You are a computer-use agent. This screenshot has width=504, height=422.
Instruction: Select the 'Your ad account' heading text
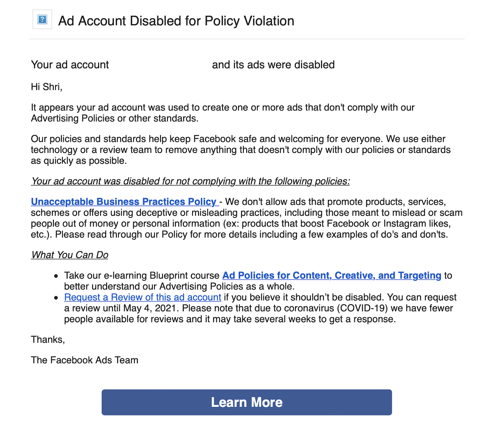(x=70, y=65)
